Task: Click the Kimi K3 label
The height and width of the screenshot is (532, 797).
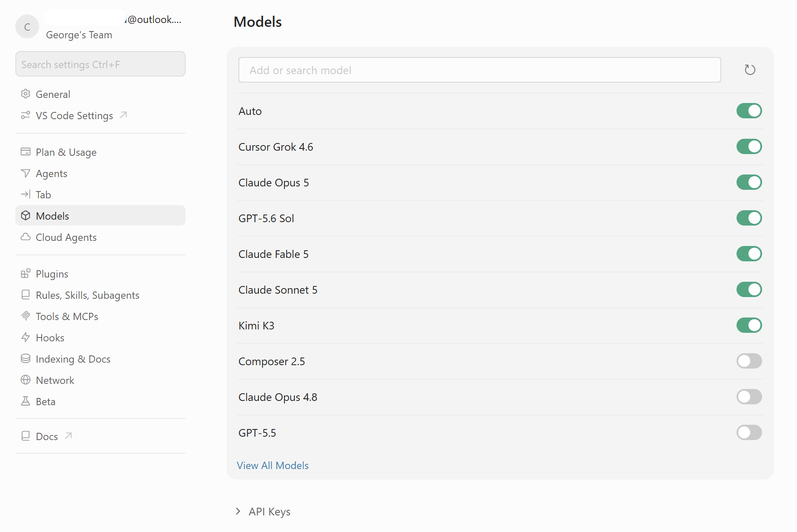Action: [x=256, y=326]
